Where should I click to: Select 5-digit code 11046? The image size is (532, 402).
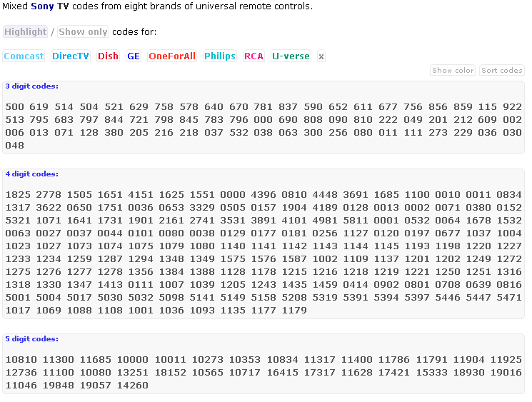[21, 386]
